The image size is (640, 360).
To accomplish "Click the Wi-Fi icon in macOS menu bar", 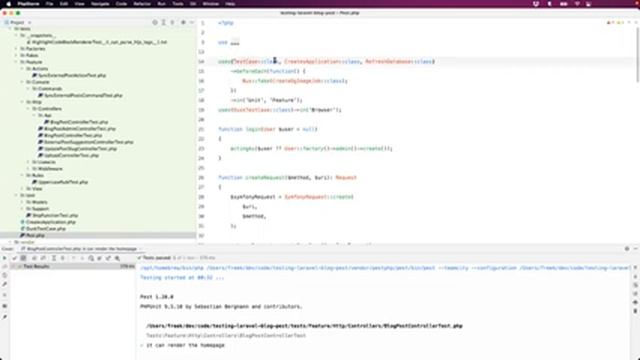I will coord(577,4).
